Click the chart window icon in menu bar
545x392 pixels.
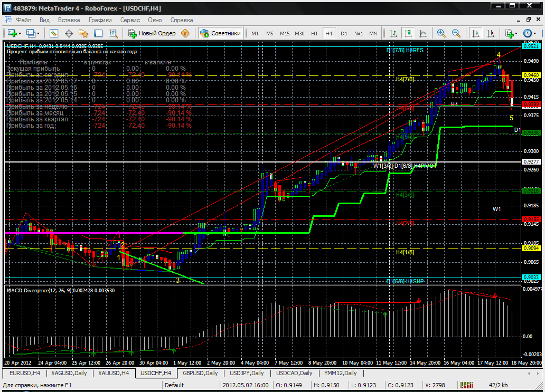pos(8,20)
